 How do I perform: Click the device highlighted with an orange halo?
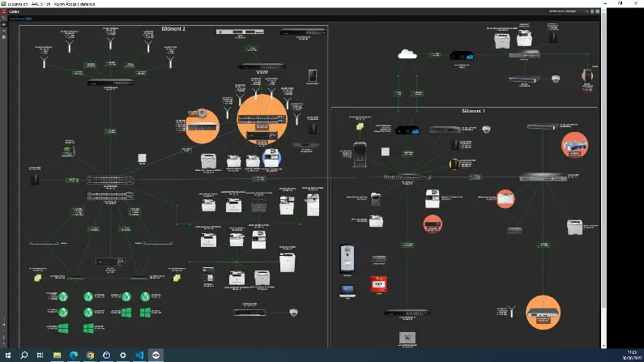(x=587, y=75)
